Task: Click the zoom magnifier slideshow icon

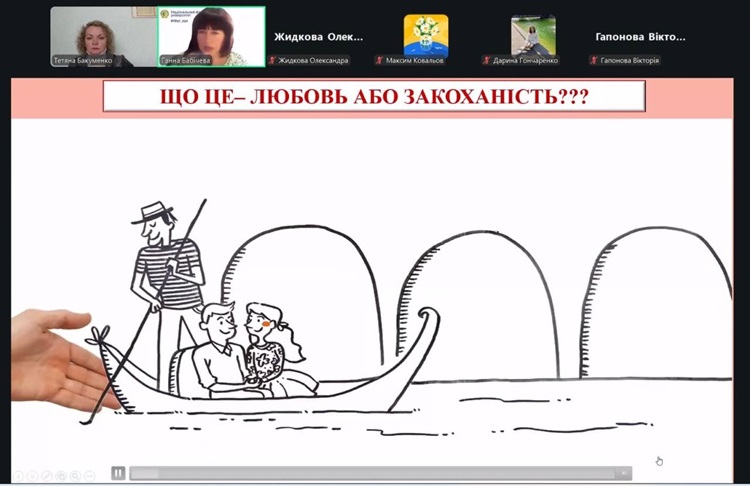Action: tap(74, 476)
